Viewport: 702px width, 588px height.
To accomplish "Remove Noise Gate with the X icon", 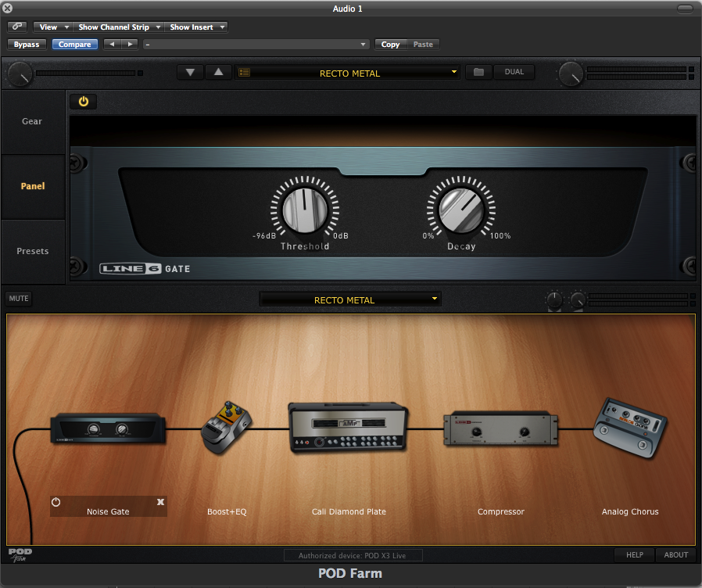I will 160,502.
